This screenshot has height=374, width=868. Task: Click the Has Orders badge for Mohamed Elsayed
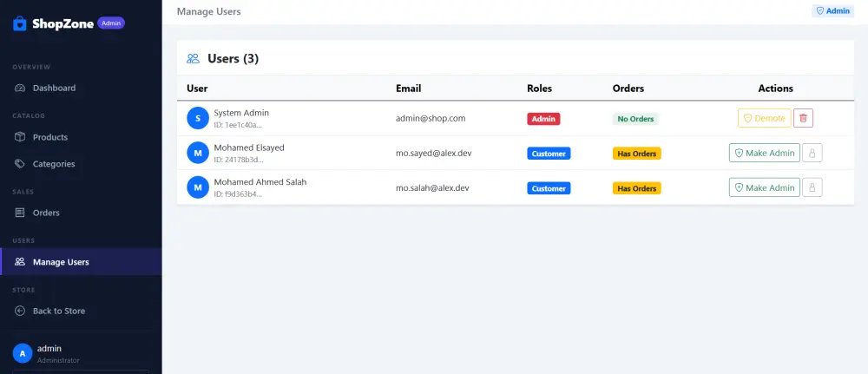point(636,154)
